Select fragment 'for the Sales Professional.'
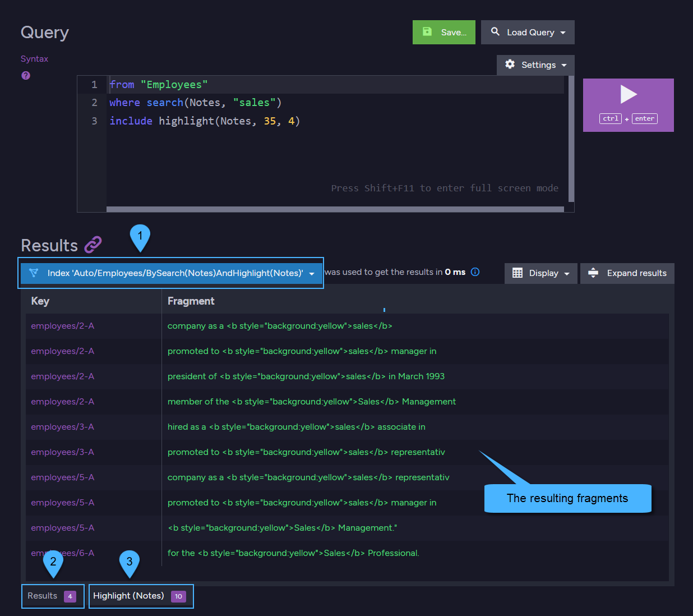The width and height of the screenshot is (693, 616). tap(293, 553)
